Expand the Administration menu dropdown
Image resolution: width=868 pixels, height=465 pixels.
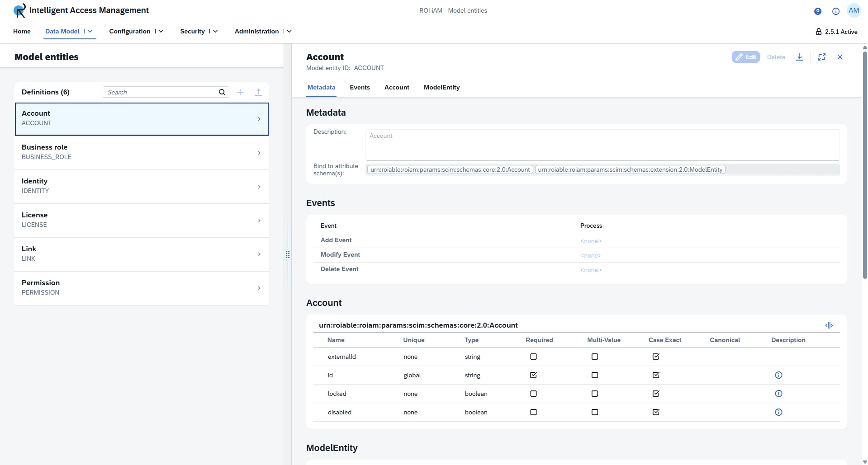point(289,31)
